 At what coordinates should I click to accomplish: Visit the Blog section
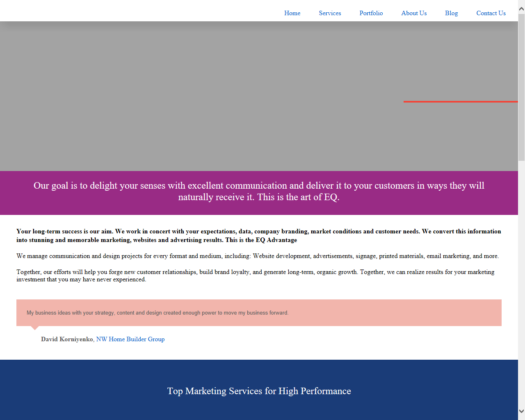point(451,13)
